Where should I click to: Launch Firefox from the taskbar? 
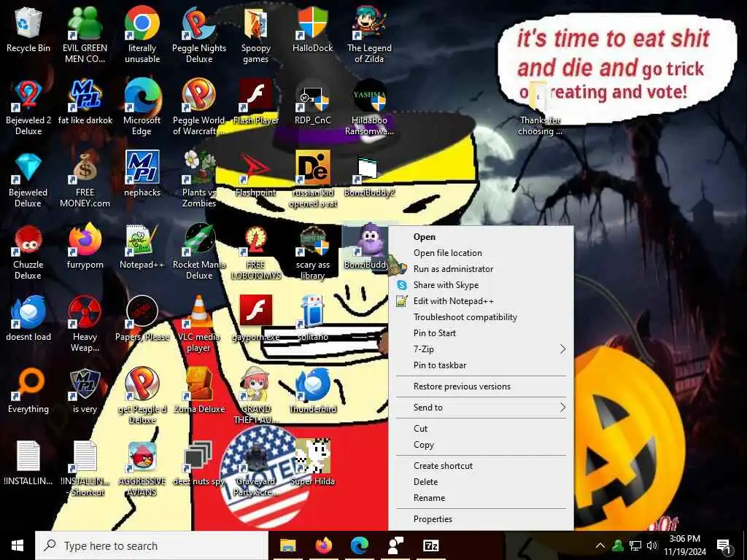tap(323, 545)
